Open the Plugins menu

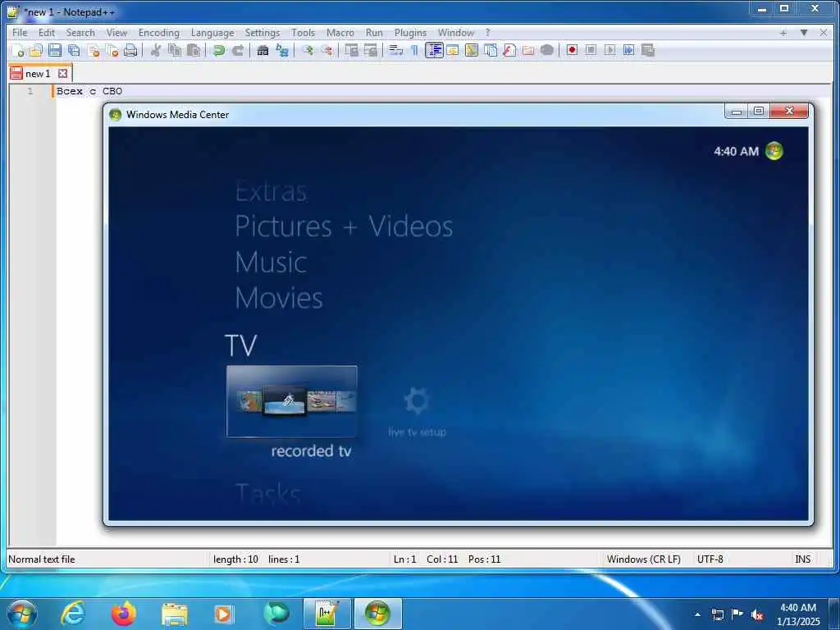click(x=410, y=33)
